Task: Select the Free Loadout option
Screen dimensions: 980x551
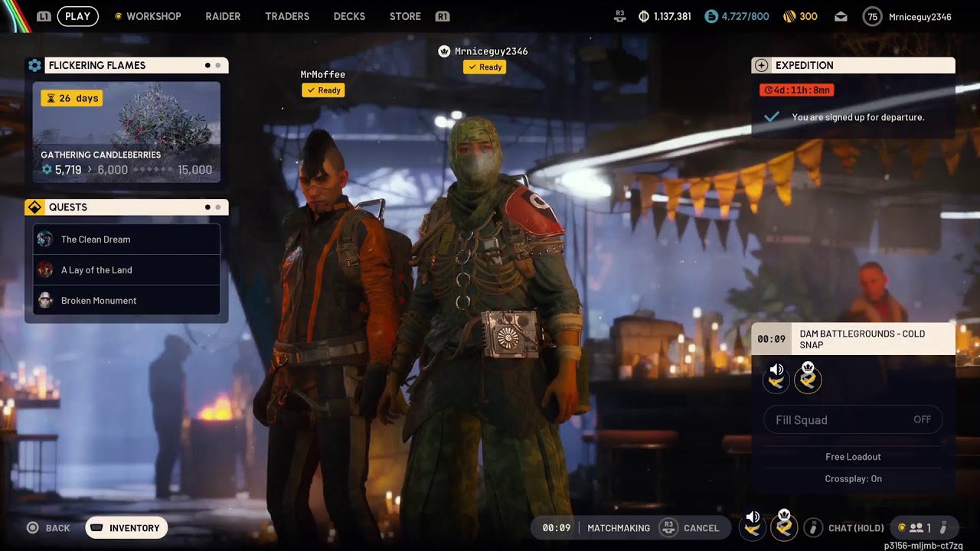Action: 853,457
